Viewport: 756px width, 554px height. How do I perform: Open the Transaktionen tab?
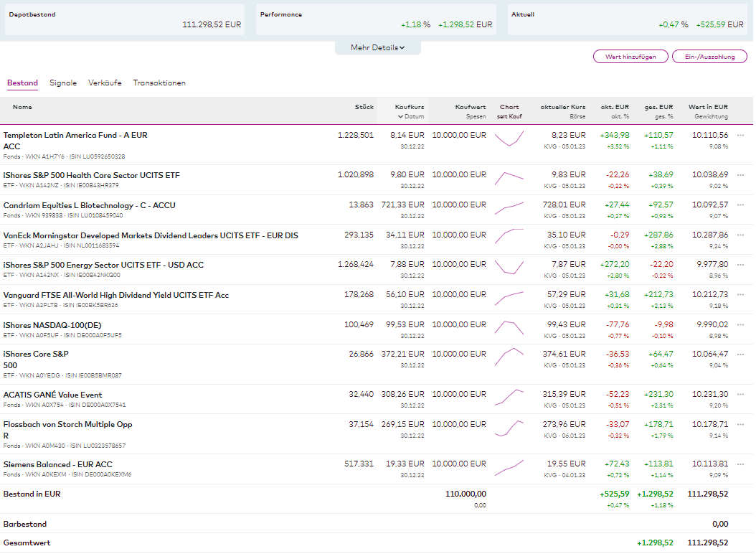(x=159, y=83)
